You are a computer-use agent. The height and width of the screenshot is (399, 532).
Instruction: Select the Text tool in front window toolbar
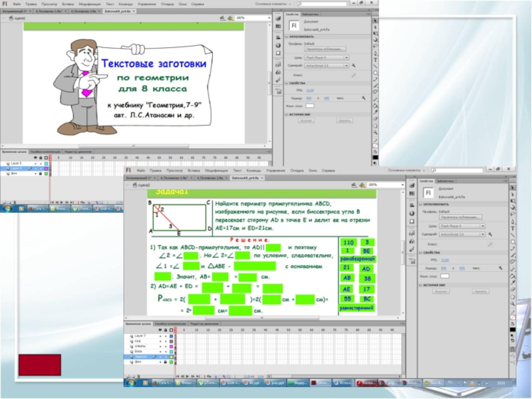click(513, 228)
